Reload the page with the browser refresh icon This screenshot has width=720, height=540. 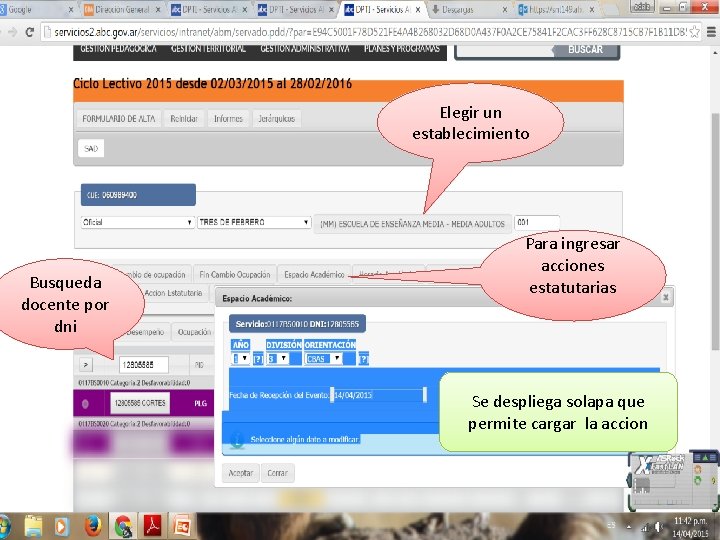point(30,32)
